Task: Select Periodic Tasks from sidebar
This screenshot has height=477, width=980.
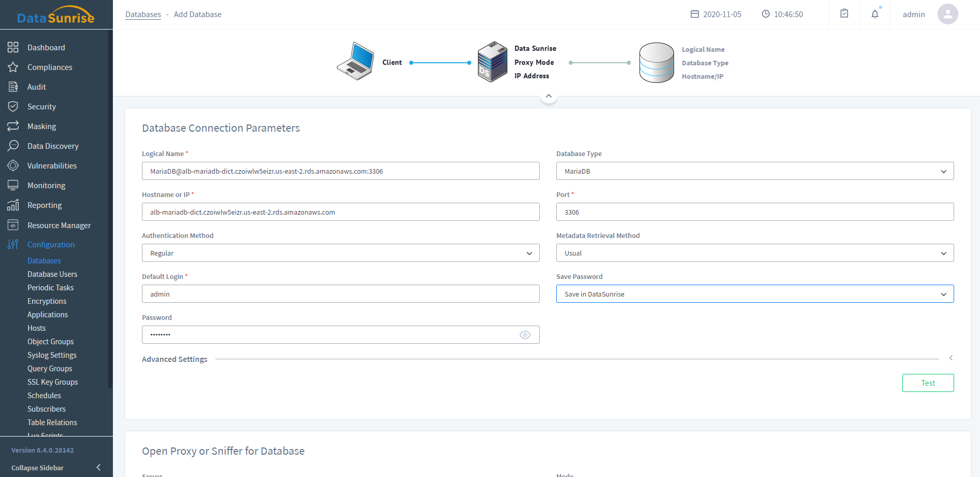Action: [50, 288]
